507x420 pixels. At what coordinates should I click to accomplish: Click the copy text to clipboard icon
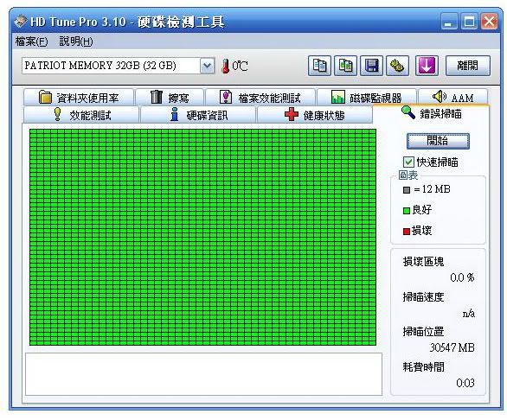[319, 66]
